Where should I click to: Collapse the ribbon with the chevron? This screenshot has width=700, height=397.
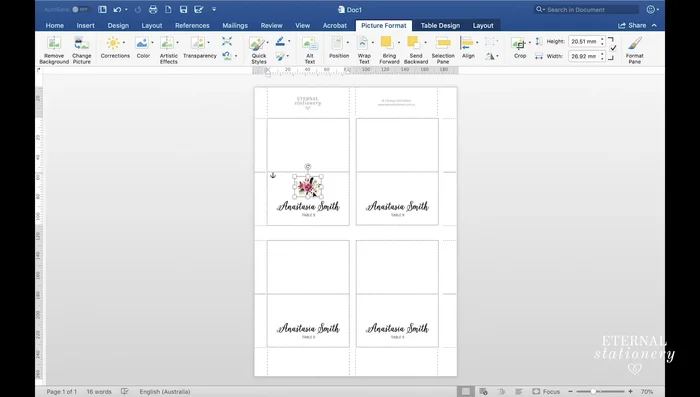point(654,25)
